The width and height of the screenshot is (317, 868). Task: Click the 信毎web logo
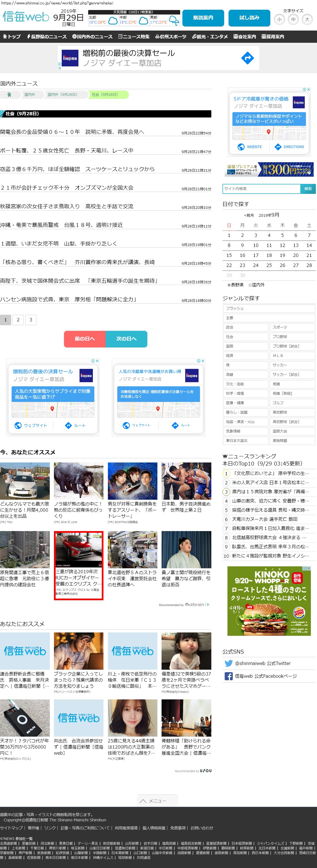(x=26, y=16)
